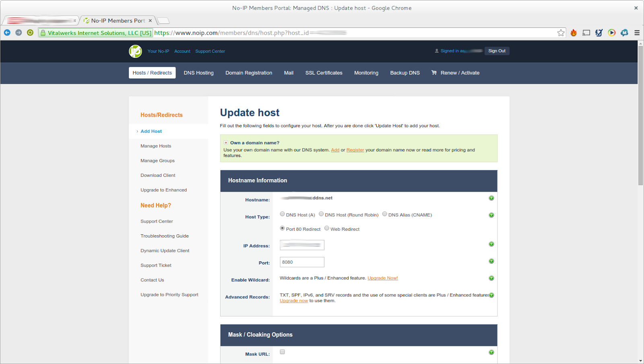Enable the Mask URL checkbox
The width and height of the screenshot is (644, 364).
click(282, 352)
